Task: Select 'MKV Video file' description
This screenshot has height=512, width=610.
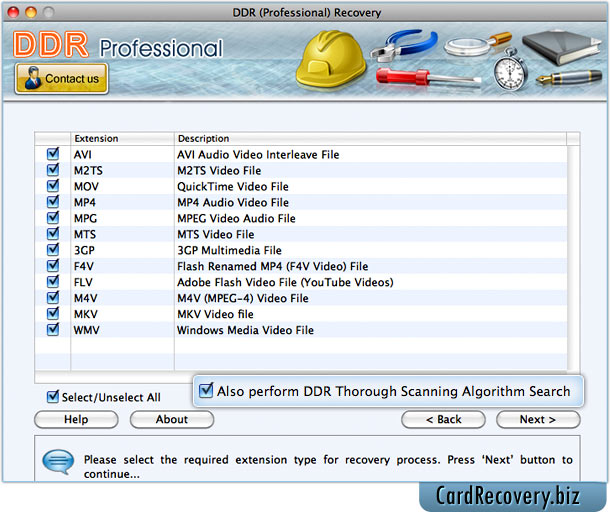Action: coord(215,314)
